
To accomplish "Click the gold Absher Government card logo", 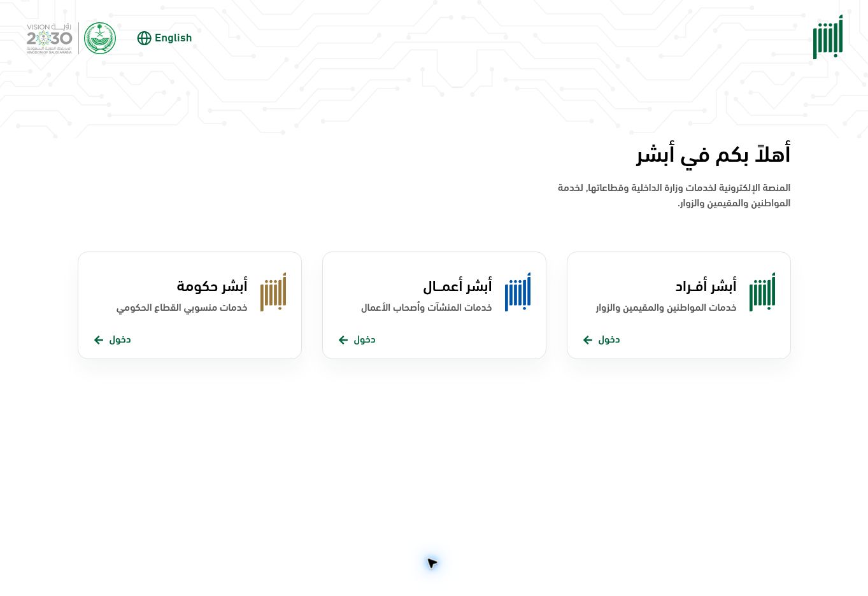I will (x=273, y=292).
